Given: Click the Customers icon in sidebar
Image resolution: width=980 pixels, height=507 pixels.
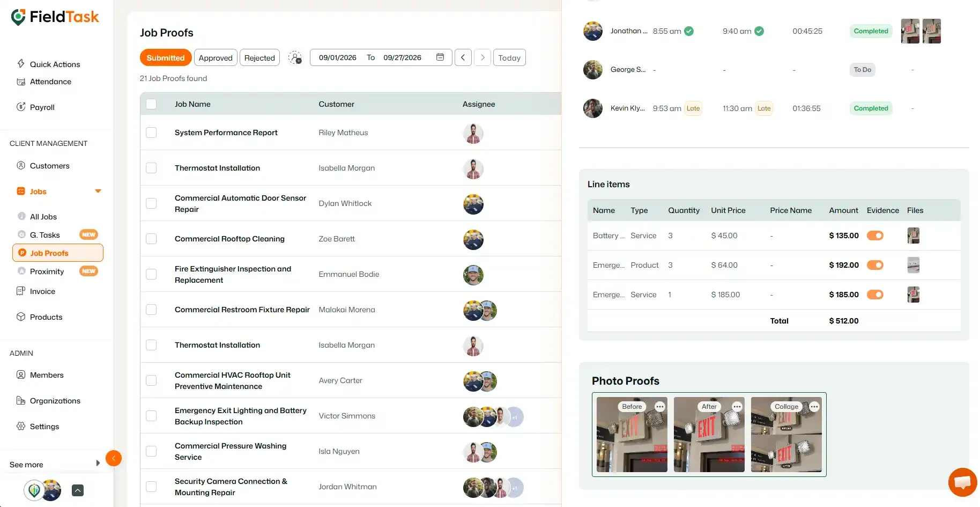Looking at the screenshot, I should coord(21,165).
